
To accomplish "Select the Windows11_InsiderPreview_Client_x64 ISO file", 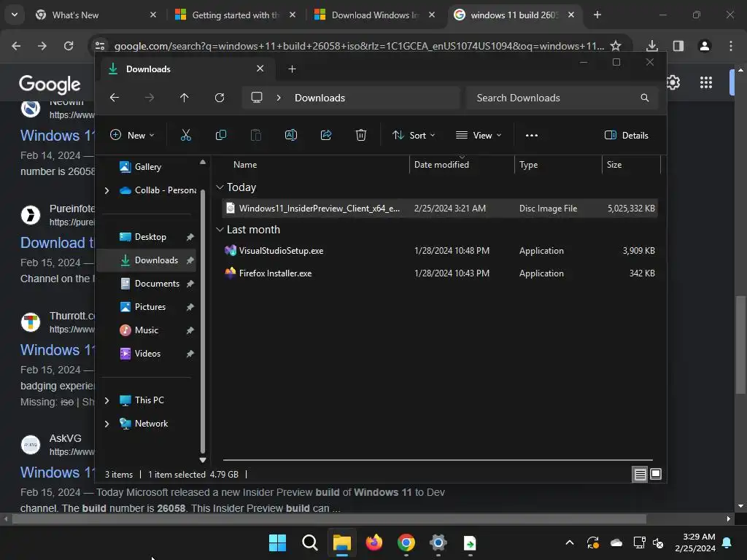I will click(440, 209).
